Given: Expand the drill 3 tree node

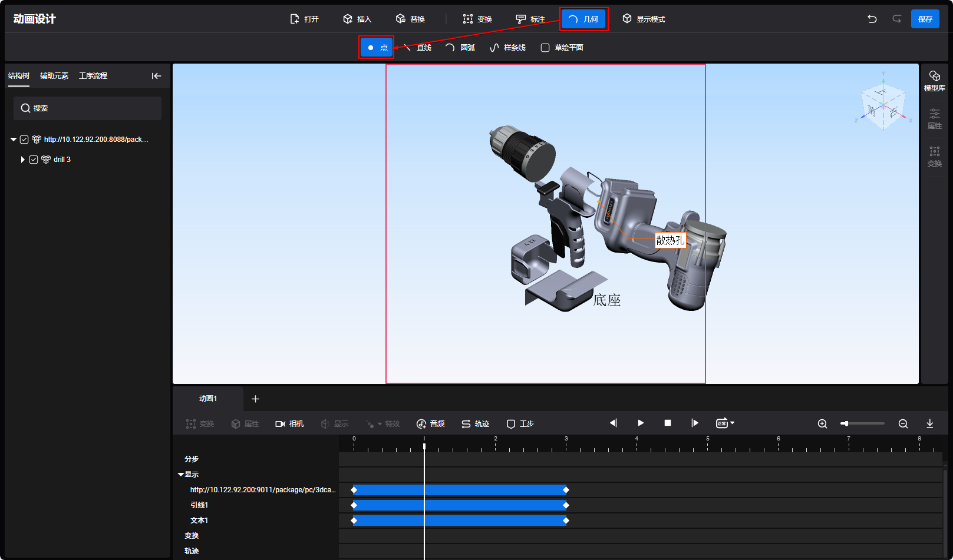Looking at the screenshot, I should tap(22, 160).
